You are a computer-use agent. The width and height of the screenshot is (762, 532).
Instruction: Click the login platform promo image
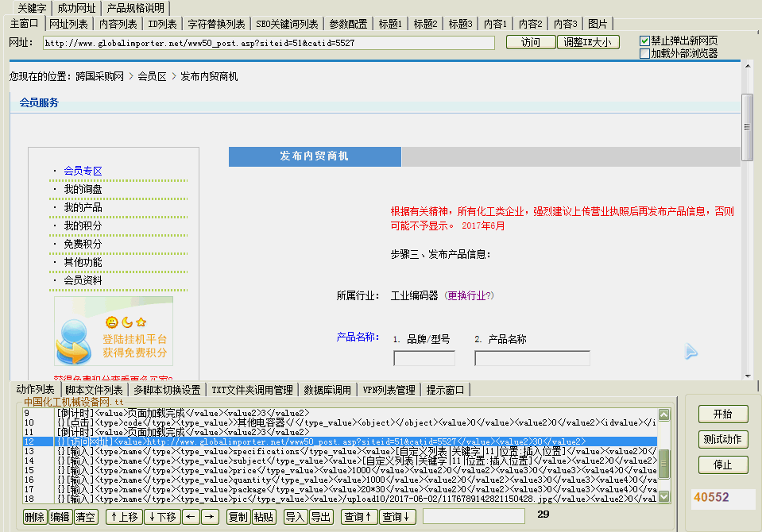coord(114,331)
